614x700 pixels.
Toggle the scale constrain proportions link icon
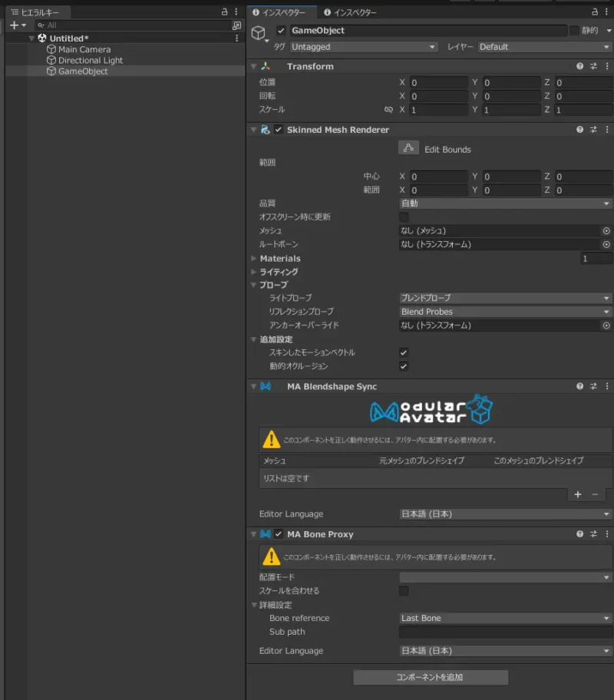pyautogui.click(x=388, y=109)
